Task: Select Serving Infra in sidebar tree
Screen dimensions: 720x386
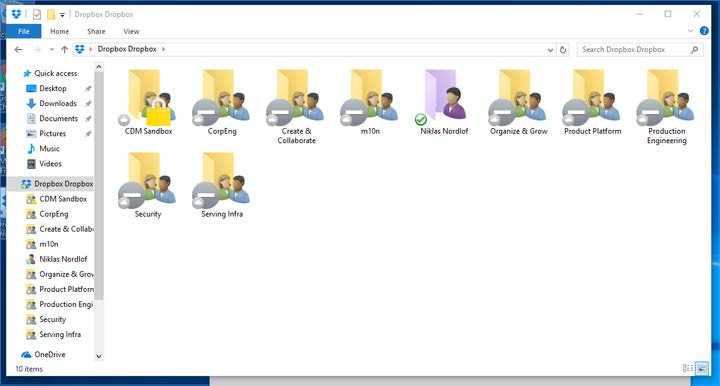Action: [60, 335]
